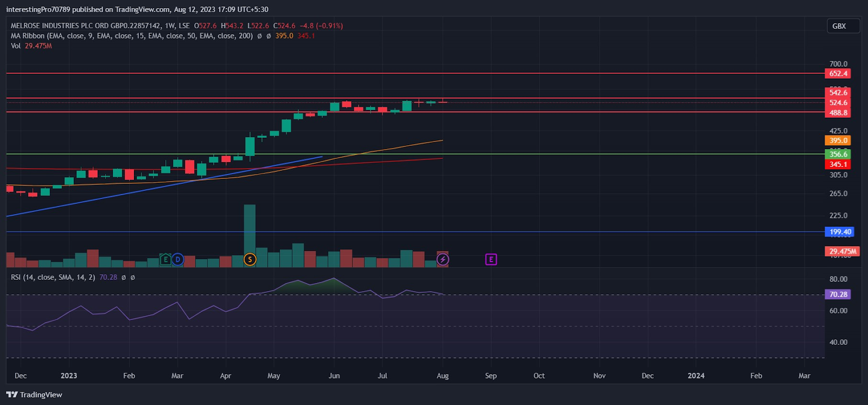Select the purple square E upcoming earnings marker

pos(491,260)
